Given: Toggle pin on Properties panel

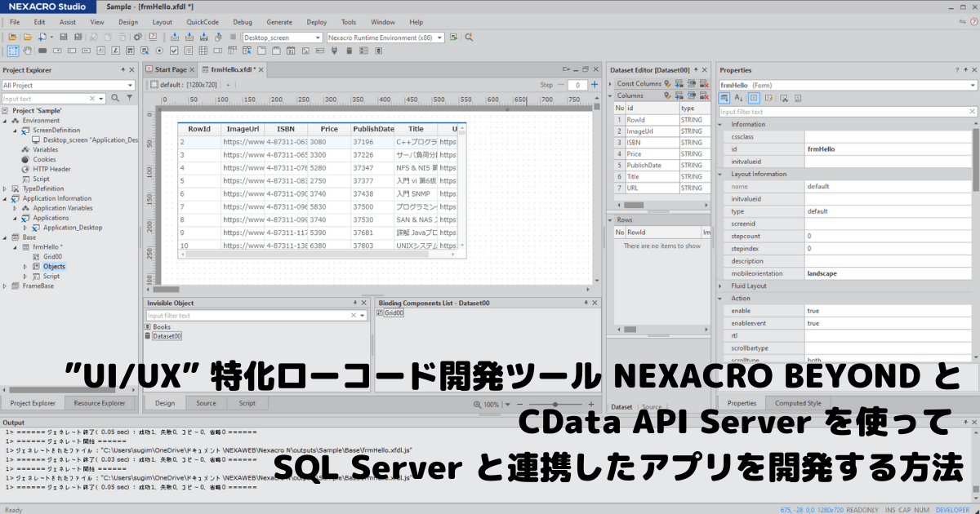Looking at the screenshot, I should (x=965, y=70).
